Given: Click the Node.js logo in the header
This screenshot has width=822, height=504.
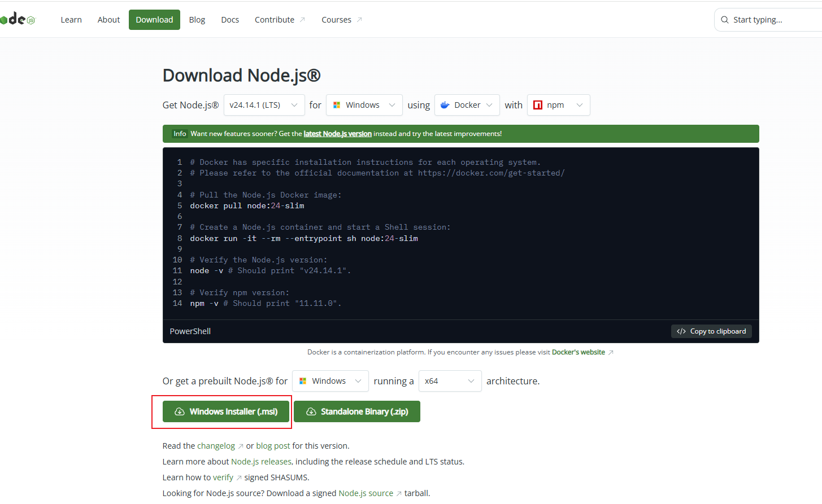Looking at the screenshot, I should click(18, 20).
